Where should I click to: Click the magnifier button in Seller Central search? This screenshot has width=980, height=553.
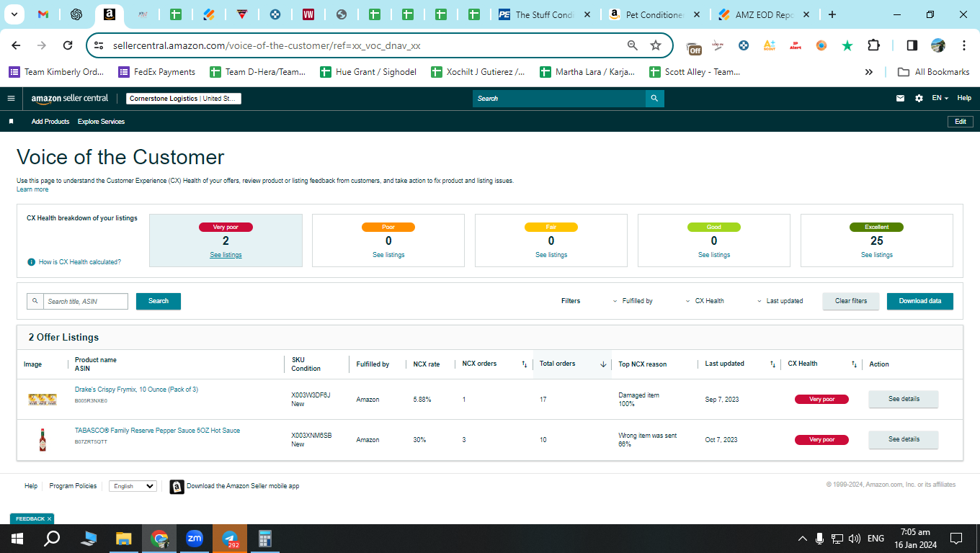tap(654, 99)
